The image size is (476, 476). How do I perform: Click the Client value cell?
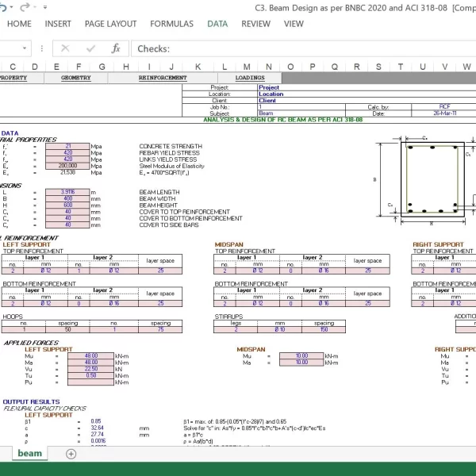[367, 101]
